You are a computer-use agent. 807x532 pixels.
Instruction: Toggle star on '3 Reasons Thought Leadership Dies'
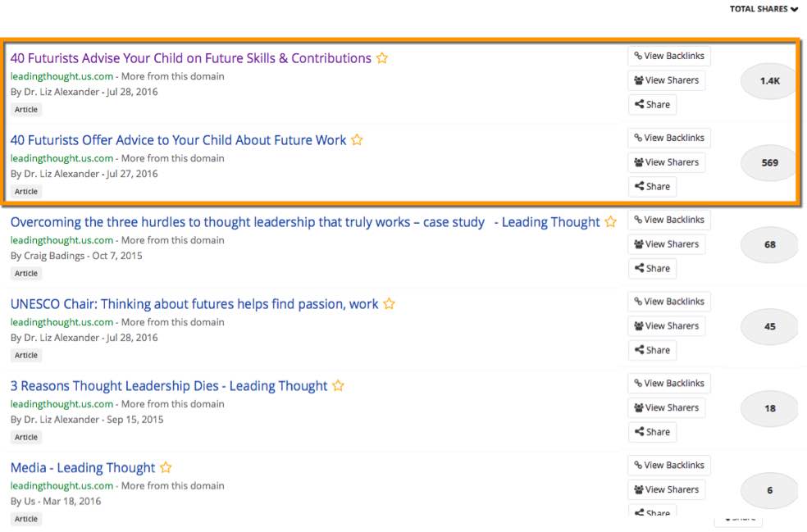(338, 386)
